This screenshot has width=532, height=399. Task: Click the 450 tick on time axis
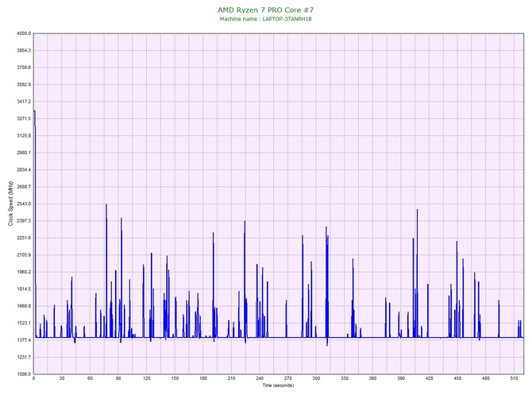click(457, 378)
